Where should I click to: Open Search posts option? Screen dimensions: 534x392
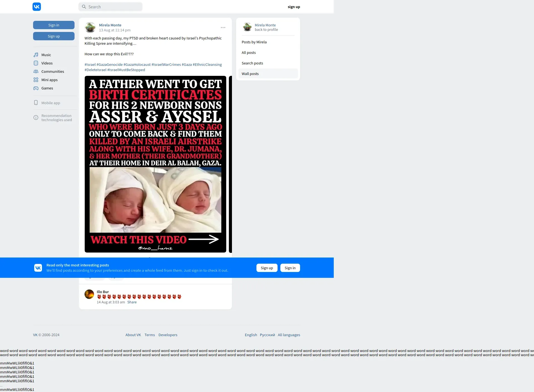[x=252, y=63]
